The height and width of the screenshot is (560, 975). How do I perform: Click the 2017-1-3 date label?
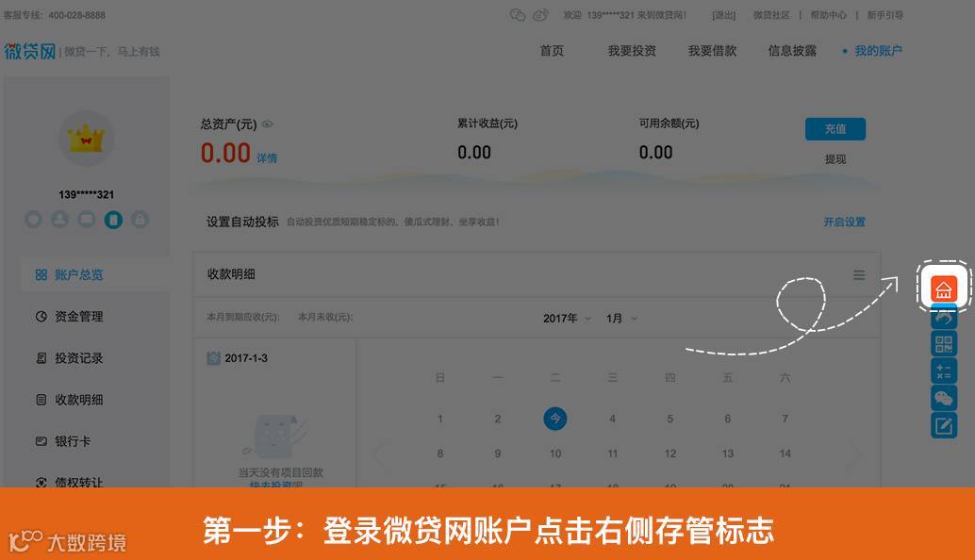pyautogui.click(x=245, y=358)
